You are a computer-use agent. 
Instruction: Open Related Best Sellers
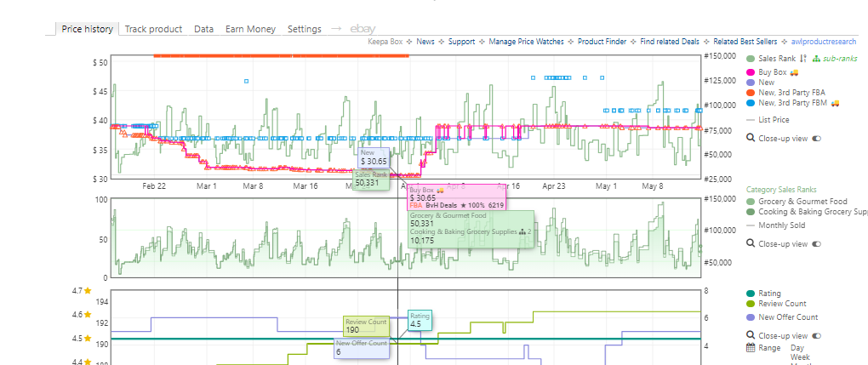[x=745, y=42]
